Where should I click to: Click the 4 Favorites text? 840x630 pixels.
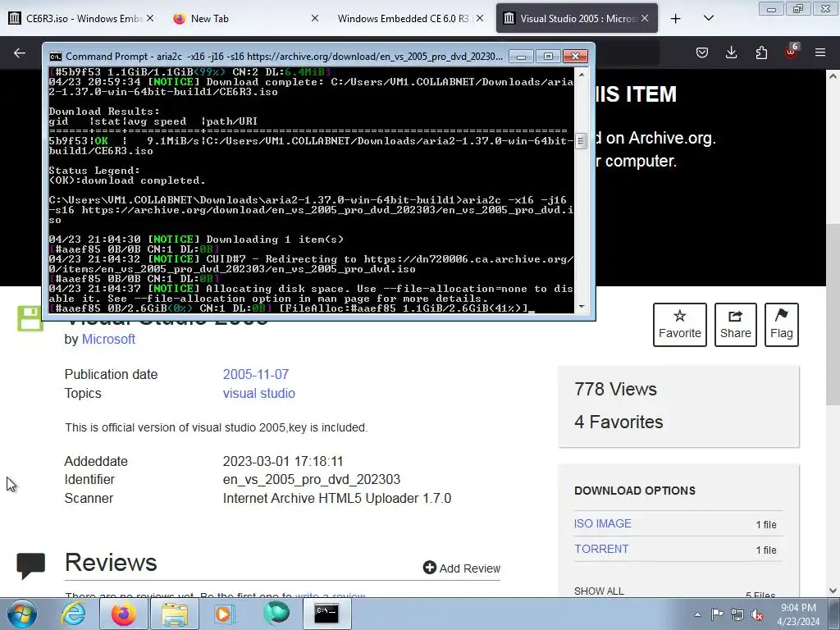coord(619,422)
